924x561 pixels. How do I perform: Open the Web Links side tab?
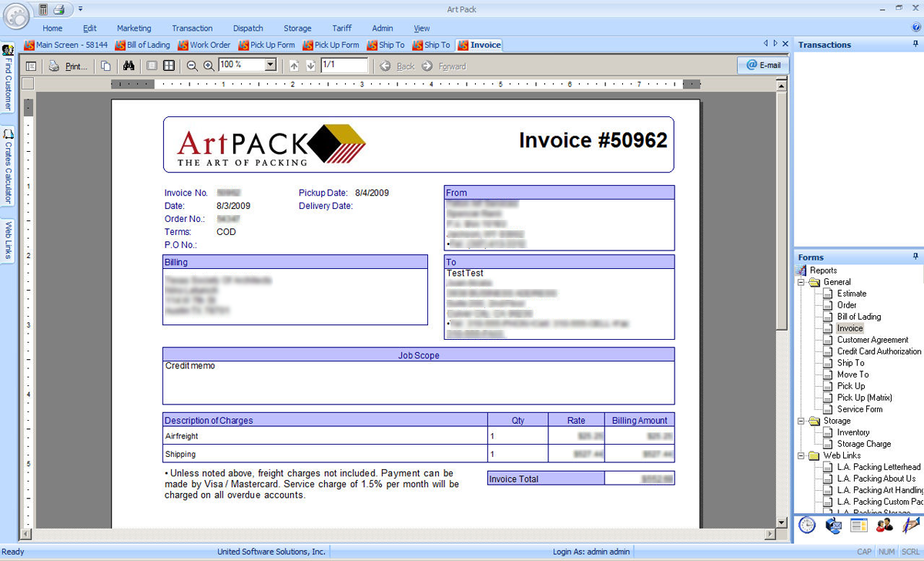[x=8, y=240]
